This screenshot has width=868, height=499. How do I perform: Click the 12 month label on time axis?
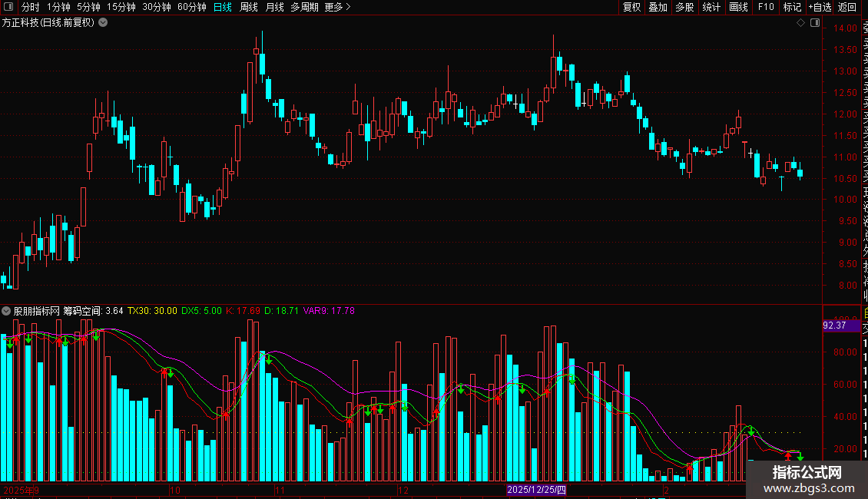[x=403, y=490]
